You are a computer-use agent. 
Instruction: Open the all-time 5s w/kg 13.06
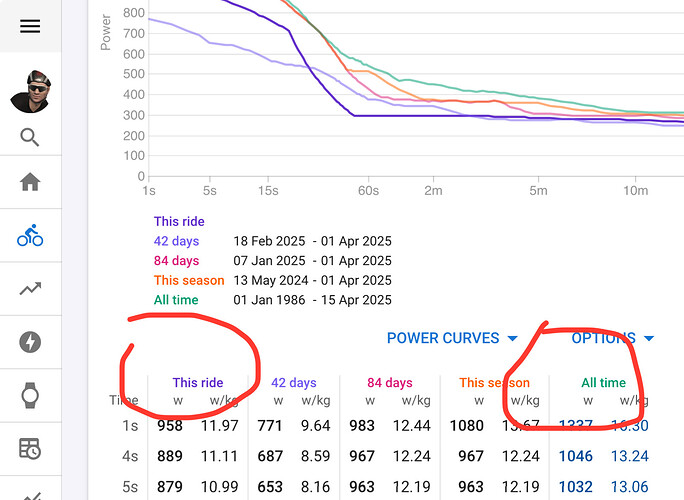(629, 487)
